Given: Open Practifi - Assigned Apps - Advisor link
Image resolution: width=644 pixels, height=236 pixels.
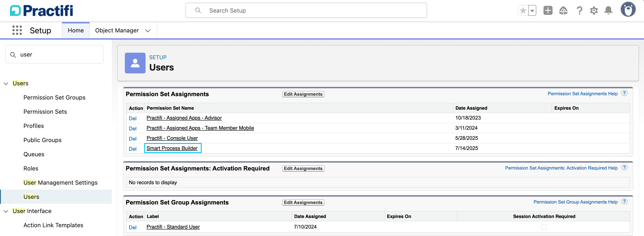Looking at the screenshot, I should click(184, 118).
